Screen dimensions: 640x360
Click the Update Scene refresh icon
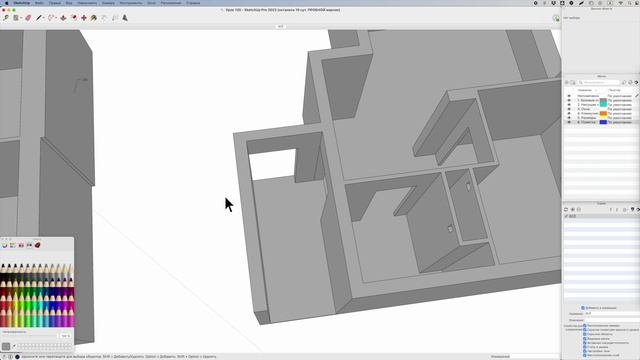coord(566,209)
